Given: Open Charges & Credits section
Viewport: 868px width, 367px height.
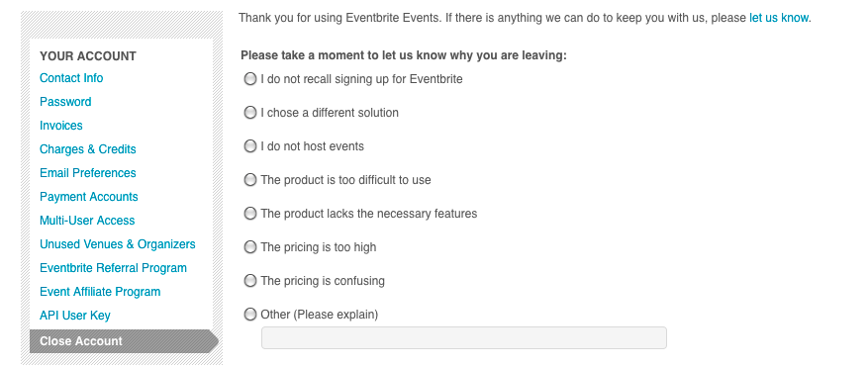Looking at the screenshot, I should click(87, 149).
